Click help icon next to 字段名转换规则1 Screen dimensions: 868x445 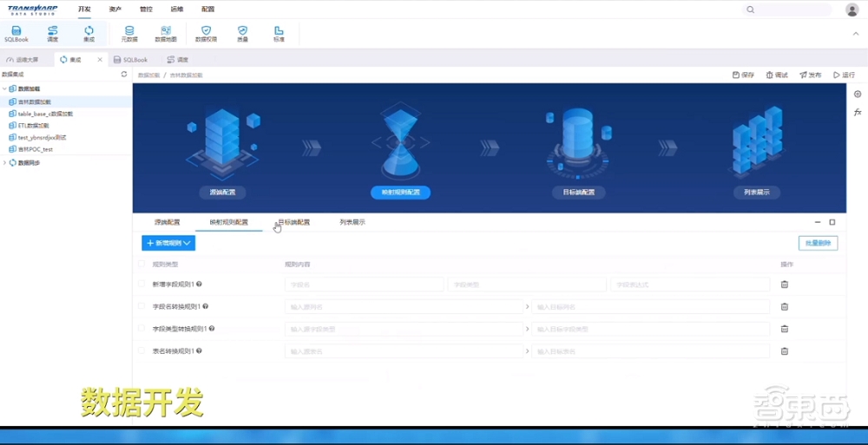tap(206, 306)
